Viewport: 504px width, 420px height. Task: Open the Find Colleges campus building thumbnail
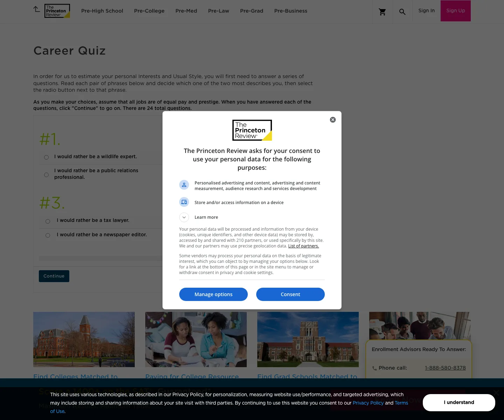coord(84,339)
